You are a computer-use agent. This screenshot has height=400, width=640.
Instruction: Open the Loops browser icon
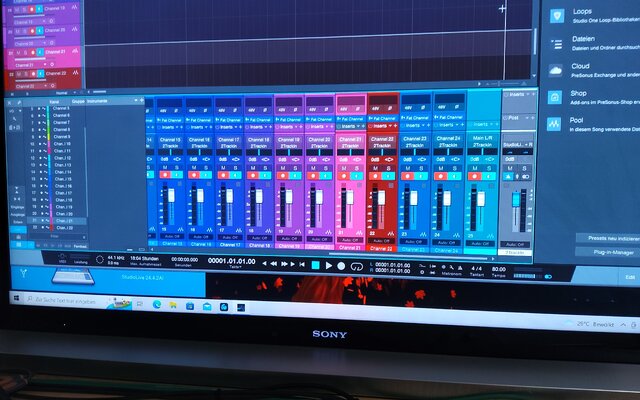pos(557,16)
